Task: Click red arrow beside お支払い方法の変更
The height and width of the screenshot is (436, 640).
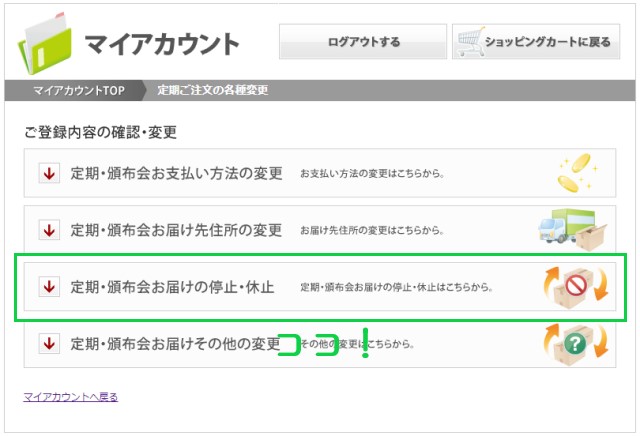Action: (x=49, y=174)
